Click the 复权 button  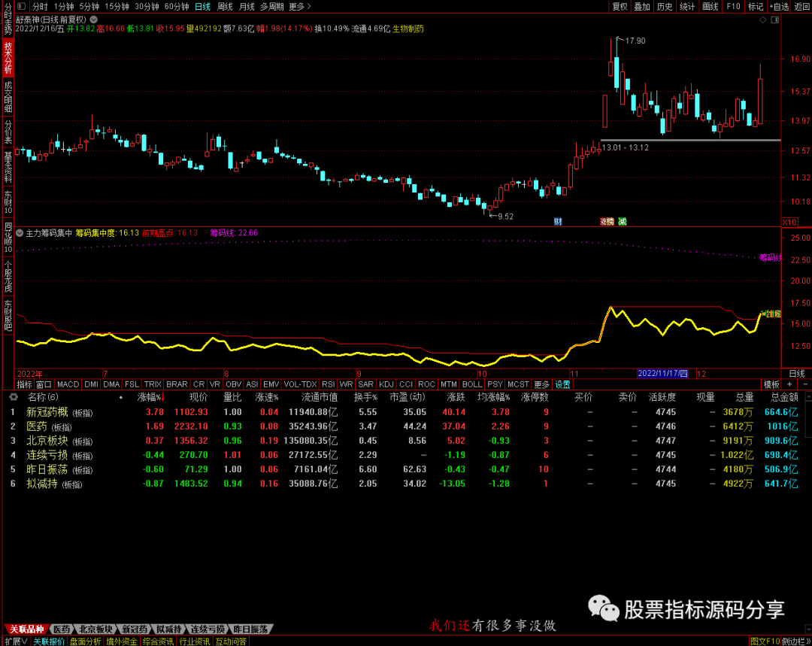[620, 6]
